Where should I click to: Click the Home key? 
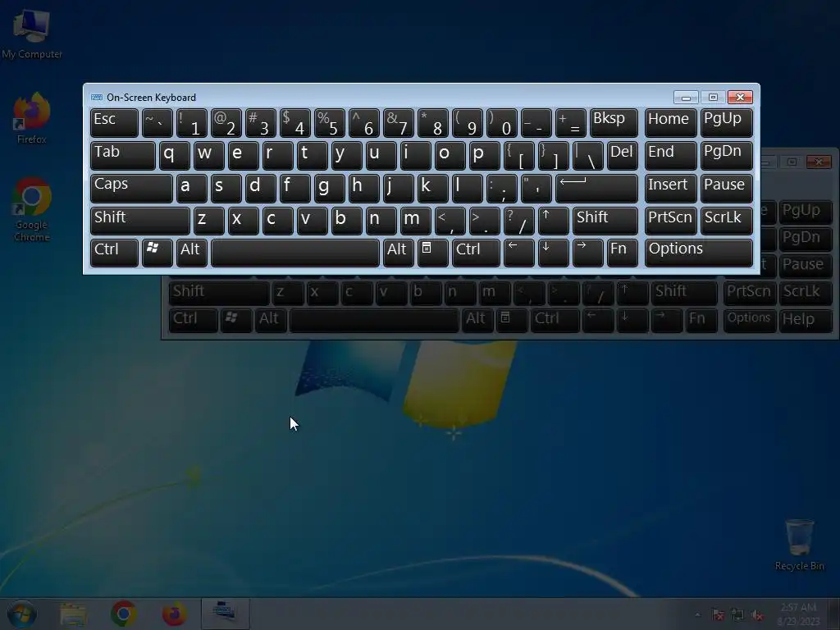671,123
